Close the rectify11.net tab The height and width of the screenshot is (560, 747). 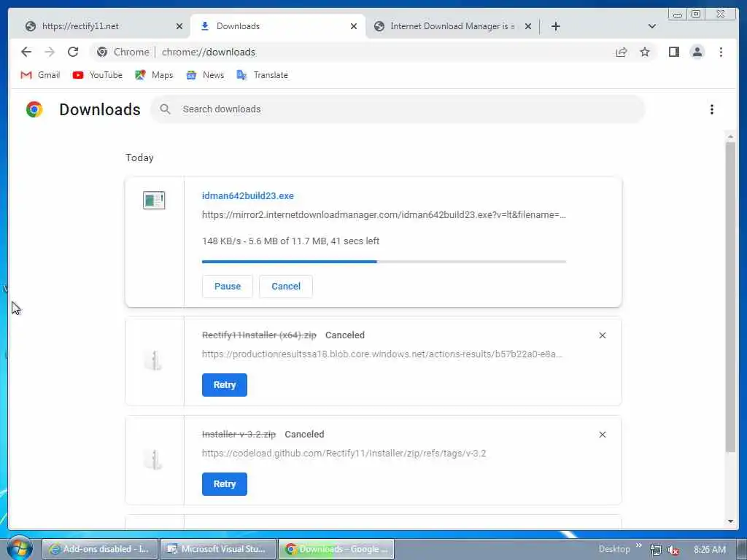[179, 26]
